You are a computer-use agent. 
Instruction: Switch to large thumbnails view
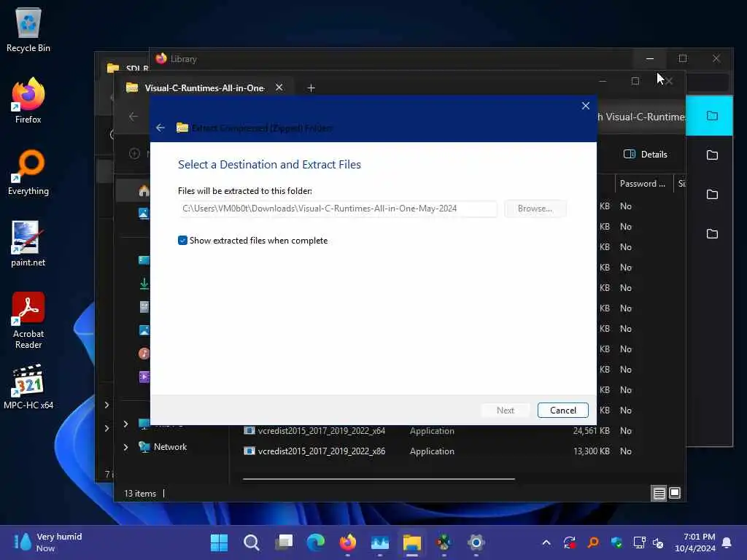click(675, 494)
